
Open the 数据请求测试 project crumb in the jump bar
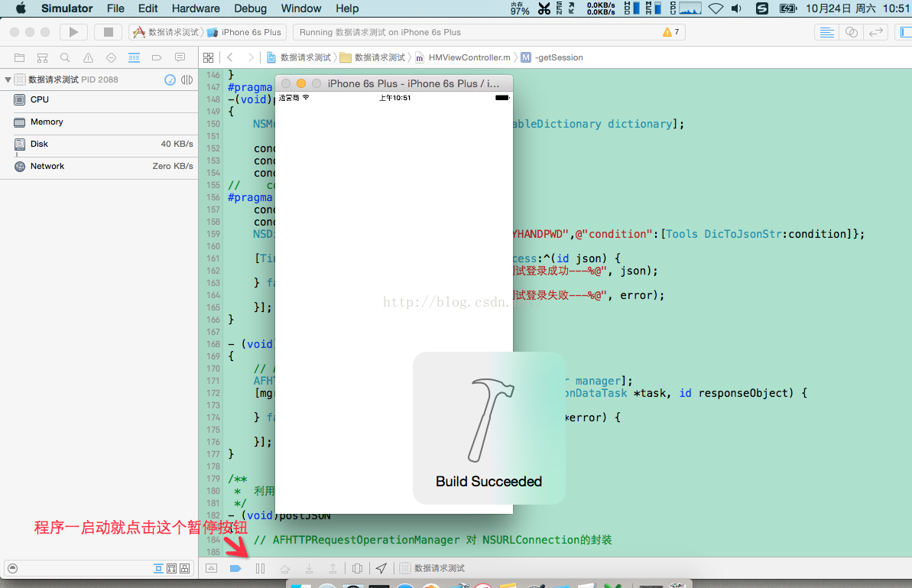(299, 57)
